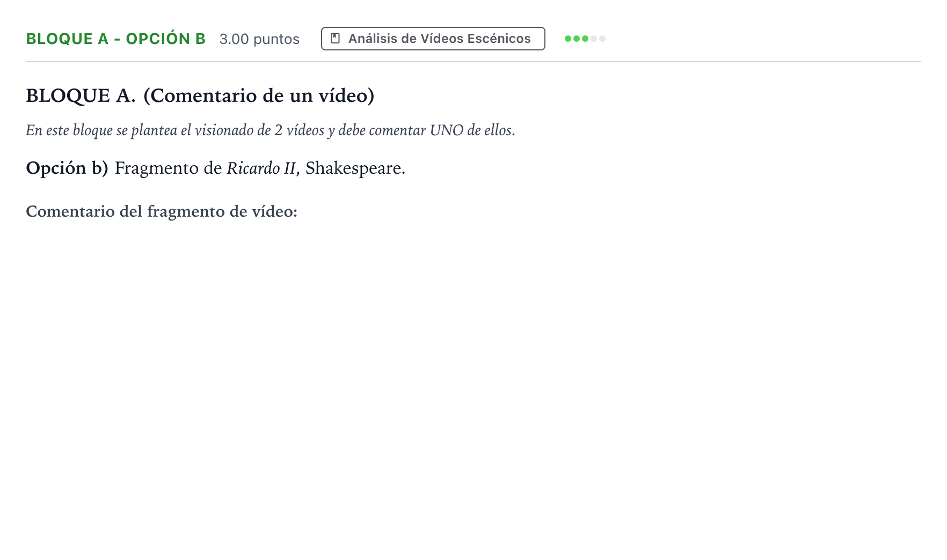Open the Análisis de Vídeos Escénicos tag

pyautogui.click(x=433, y=39)
